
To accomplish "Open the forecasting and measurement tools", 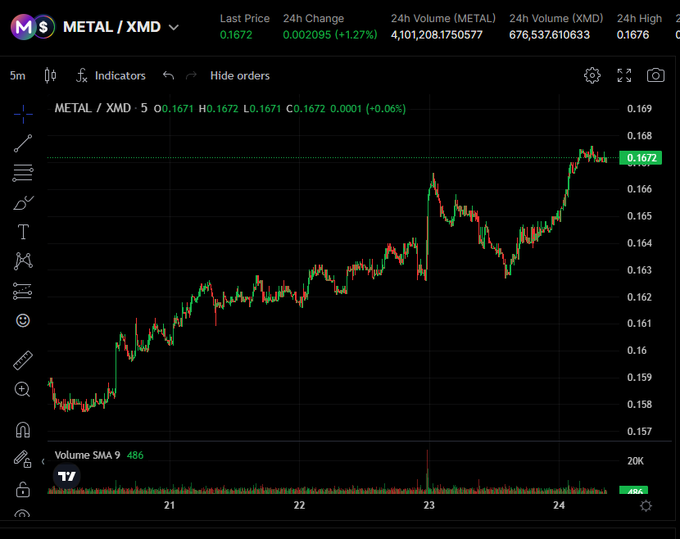I will pos(23,291).
